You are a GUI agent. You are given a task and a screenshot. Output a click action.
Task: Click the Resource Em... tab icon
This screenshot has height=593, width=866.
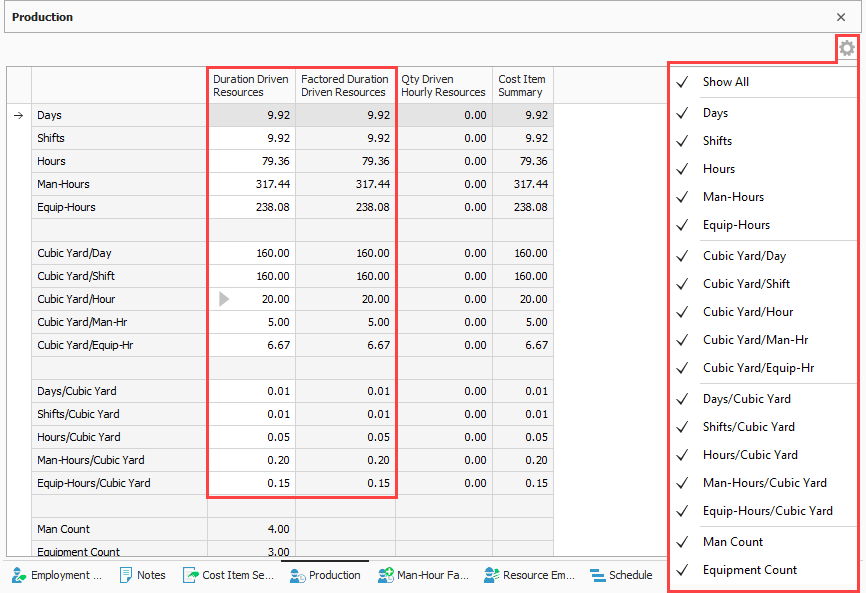[491, 575]
